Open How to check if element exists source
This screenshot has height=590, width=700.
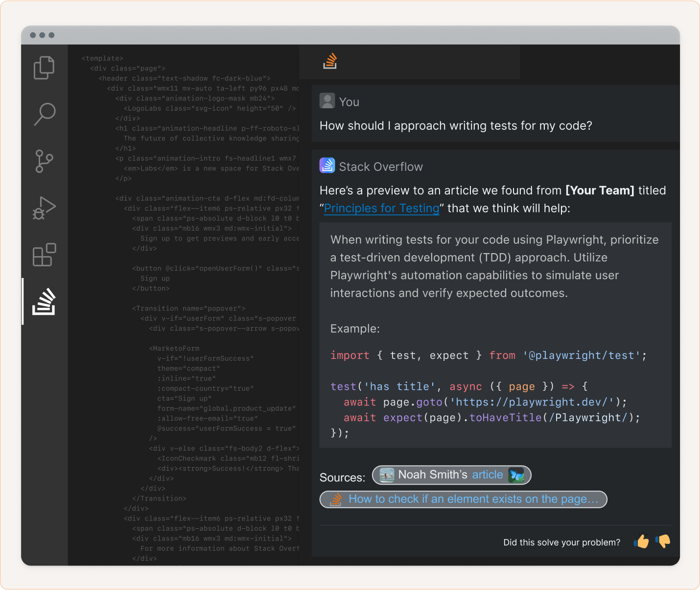463,499
